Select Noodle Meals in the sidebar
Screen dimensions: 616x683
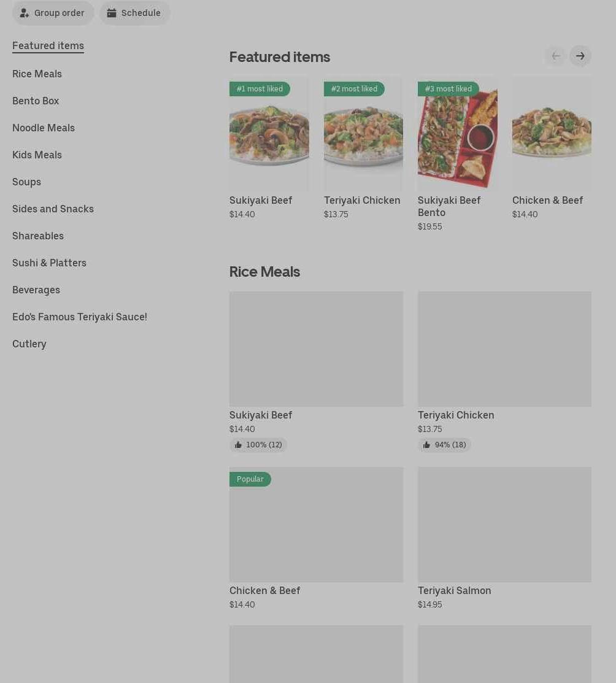44,128
